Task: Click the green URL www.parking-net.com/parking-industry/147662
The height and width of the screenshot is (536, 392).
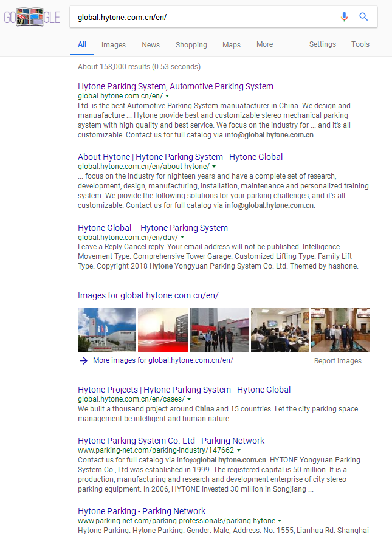Action: click(156, 450)
